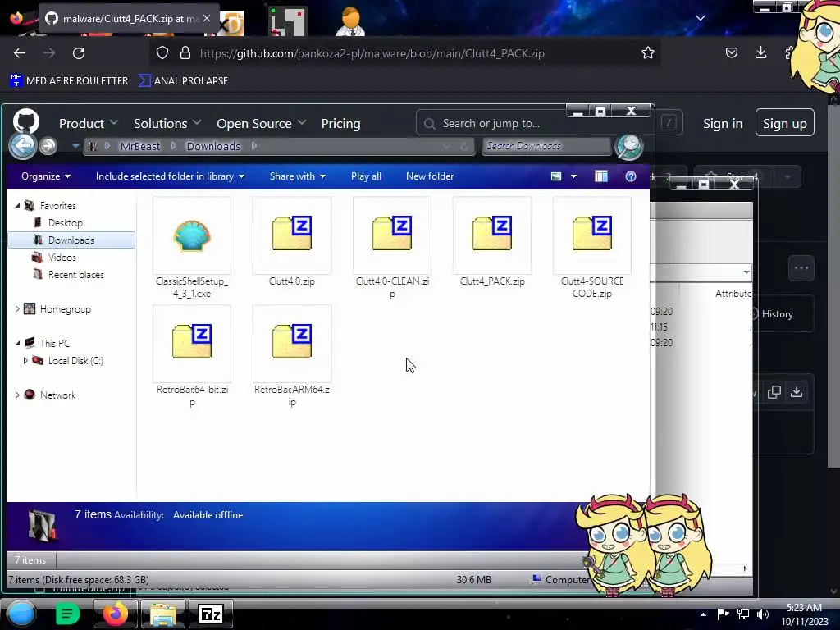Image resolution: width=840 pixels, height=630 pixels.
Task: Collapse the This PC tree node
Action: coord(17,344)
